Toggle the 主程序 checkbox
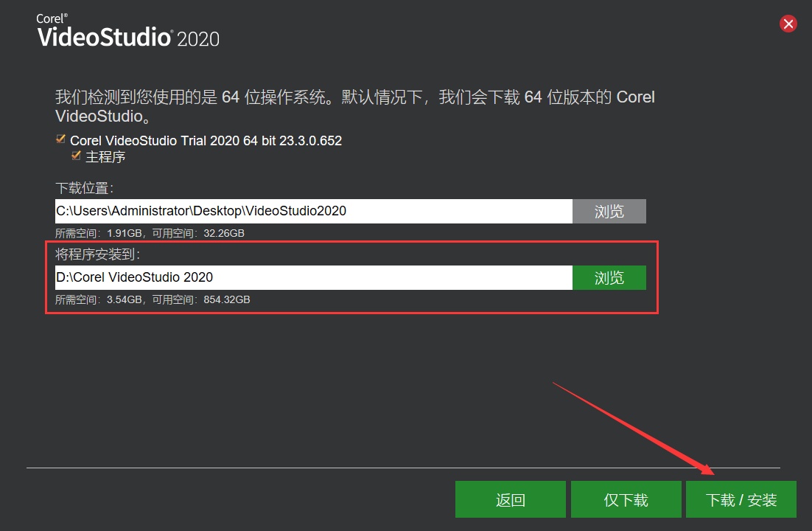This screenshot has width=812, height=531. [76, 156]
